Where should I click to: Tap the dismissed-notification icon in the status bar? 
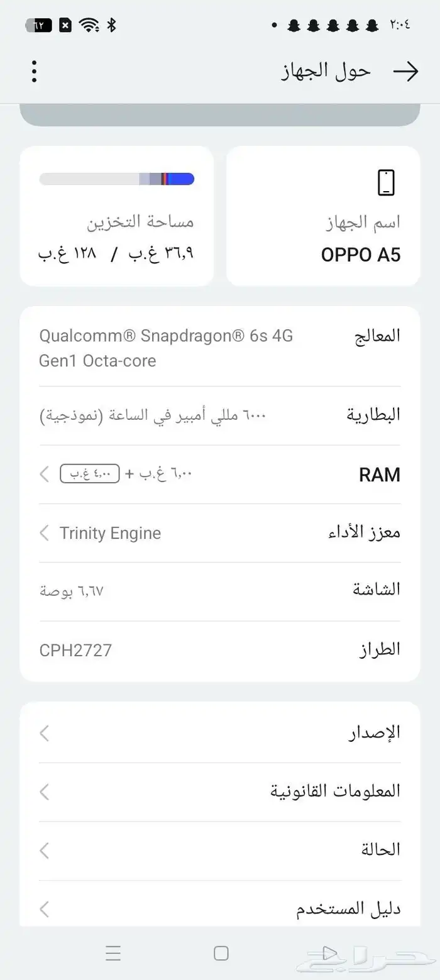point(65,25)
